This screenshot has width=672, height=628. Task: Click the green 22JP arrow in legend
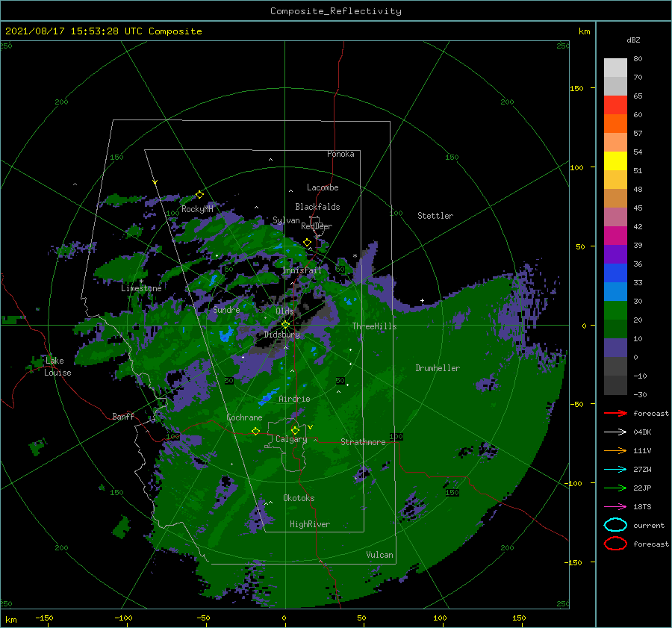(615, 488)
